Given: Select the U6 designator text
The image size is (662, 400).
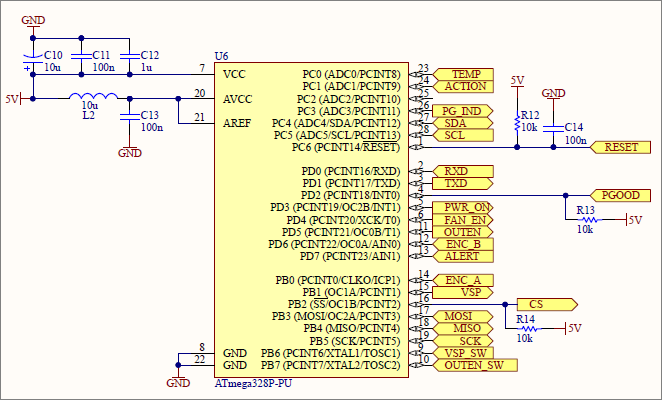Looking at the screenshot, I should pos(221,56).
